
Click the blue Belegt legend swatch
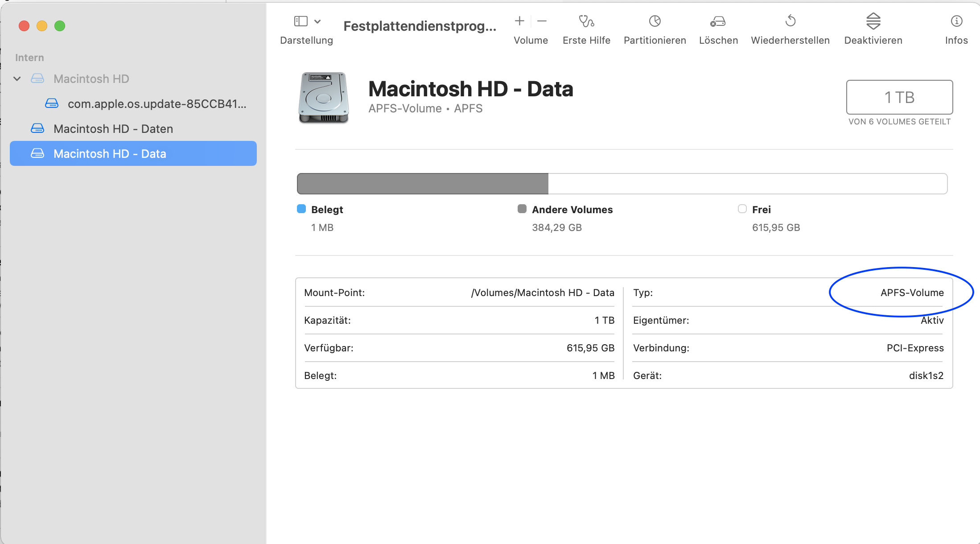[301, 209]
